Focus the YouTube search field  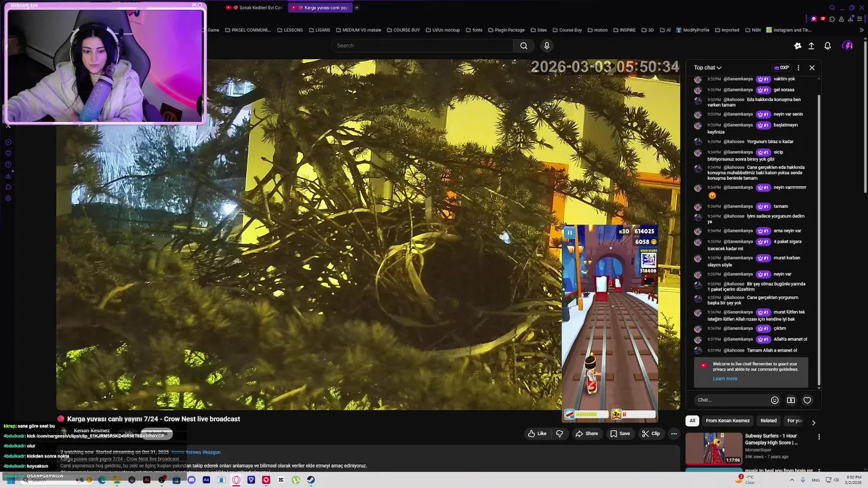pyautogui.click(x=422, y=45)
